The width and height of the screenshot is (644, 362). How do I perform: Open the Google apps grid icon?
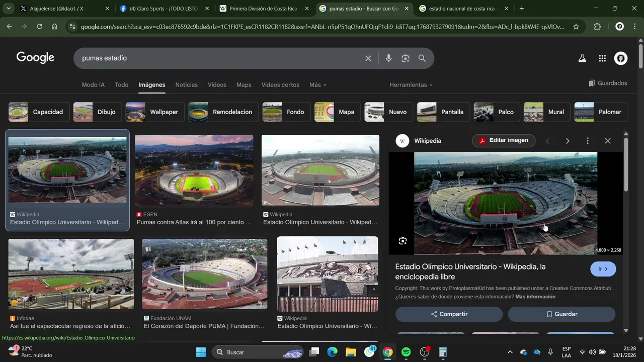pos(602,58)
